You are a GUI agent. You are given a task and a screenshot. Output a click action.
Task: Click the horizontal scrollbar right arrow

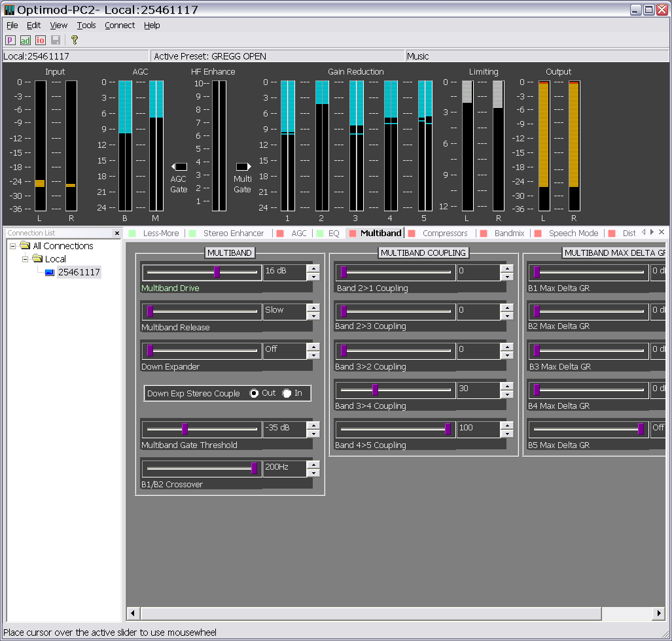659,613
